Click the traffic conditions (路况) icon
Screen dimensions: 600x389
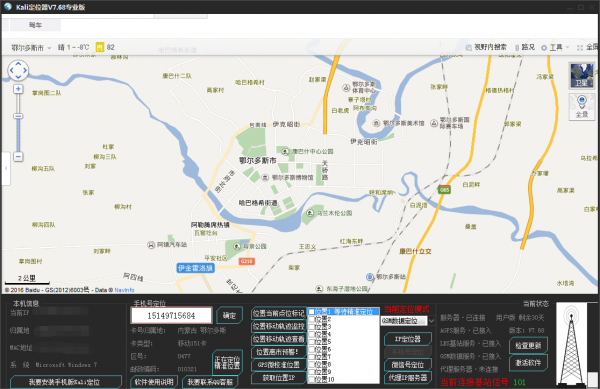525,47
